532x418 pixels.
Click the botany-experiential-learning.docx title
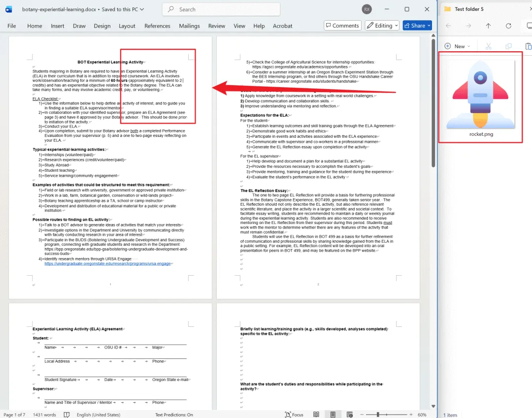coord(59,9)
